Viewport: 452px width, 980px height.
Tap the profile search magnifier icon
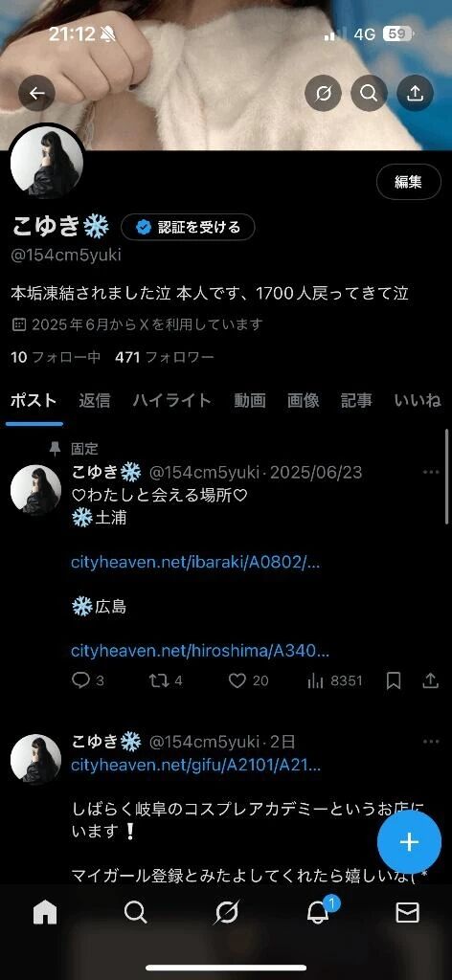(x=369, y=94)
